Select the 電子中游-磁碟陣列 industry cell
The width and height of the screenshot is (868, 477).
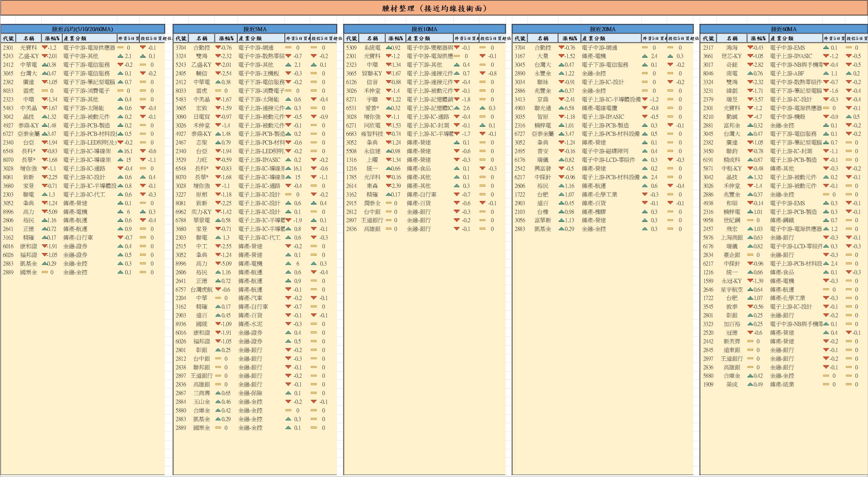[x=605, y=151]
